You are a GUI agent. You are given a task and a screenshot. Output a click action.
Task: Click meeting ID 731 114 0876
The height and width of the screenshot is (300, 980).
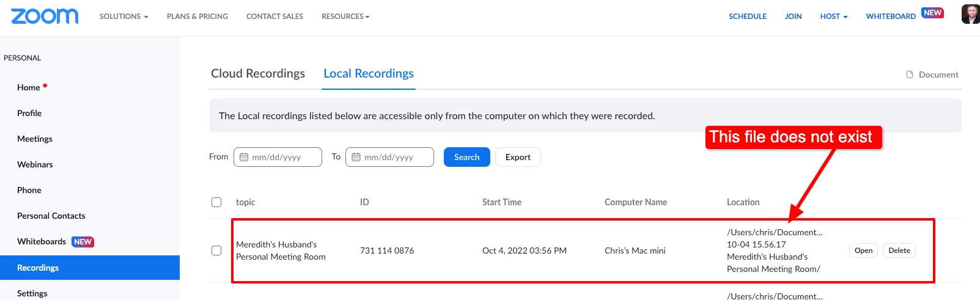click(387, 251)
